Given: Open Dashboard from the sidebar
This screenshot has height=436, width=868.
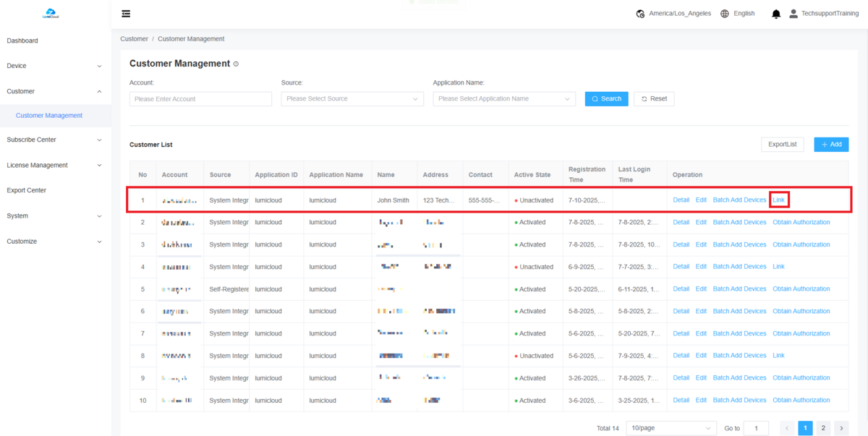Looking at the screenshot, I should click(22, 40).
